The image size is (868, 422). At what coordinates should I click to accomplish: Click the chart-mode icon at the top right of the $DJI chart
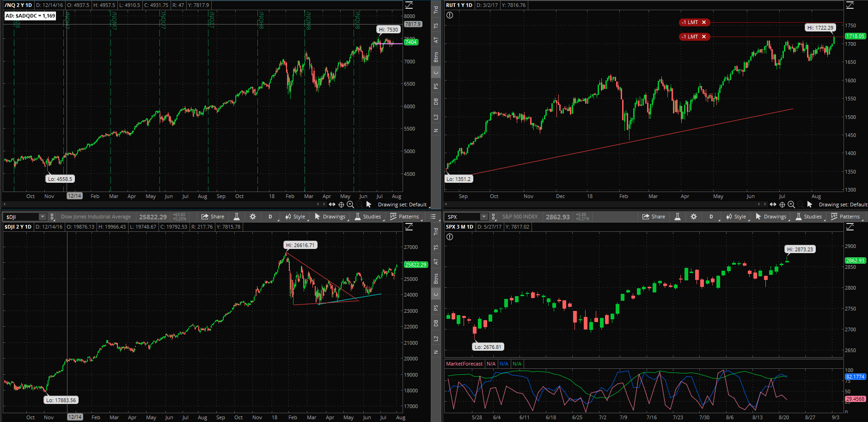[410, 227]
